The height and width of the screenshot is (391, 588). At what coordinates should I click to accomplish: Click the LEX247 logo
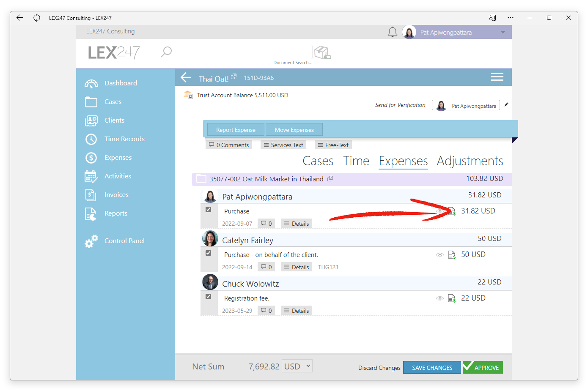coord(114,52)
